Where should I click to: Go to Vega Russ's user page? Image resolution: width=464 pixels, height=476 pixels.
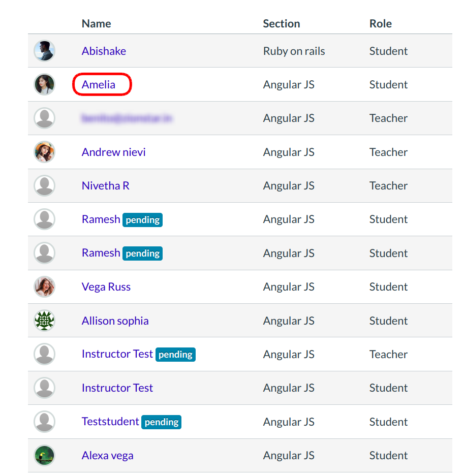point(106,287)
